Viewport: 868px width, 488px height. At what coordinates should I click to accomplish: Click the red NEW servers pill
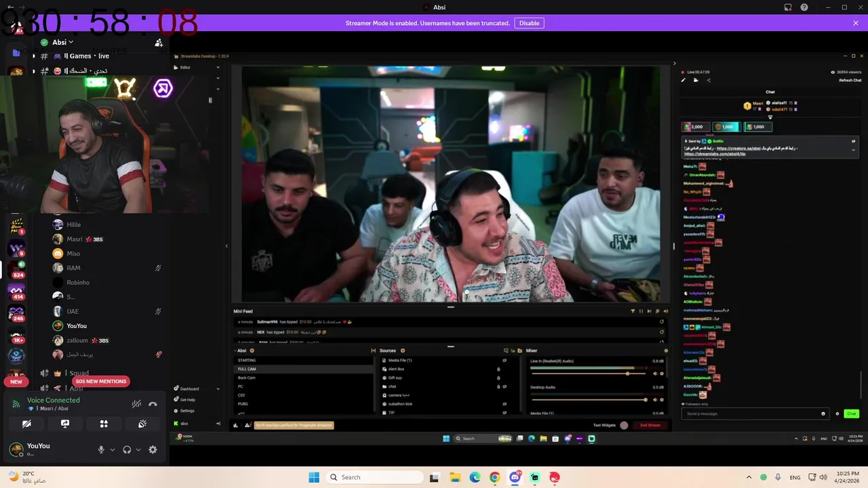16,382
